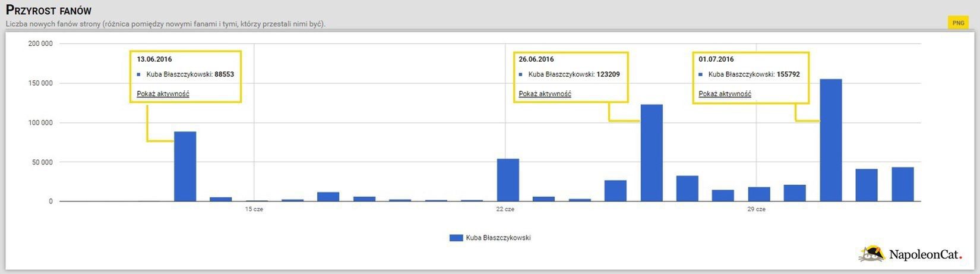
Task: Select the last bar on the chart
Action: (x=903, y=184)
